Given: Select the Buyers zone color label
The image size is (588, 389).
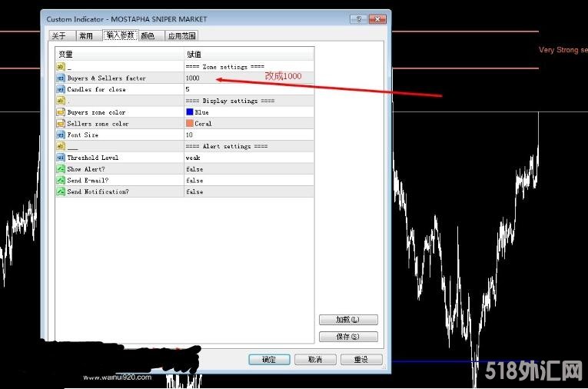Looking at the screenshot, I should [x=96, y=112].
